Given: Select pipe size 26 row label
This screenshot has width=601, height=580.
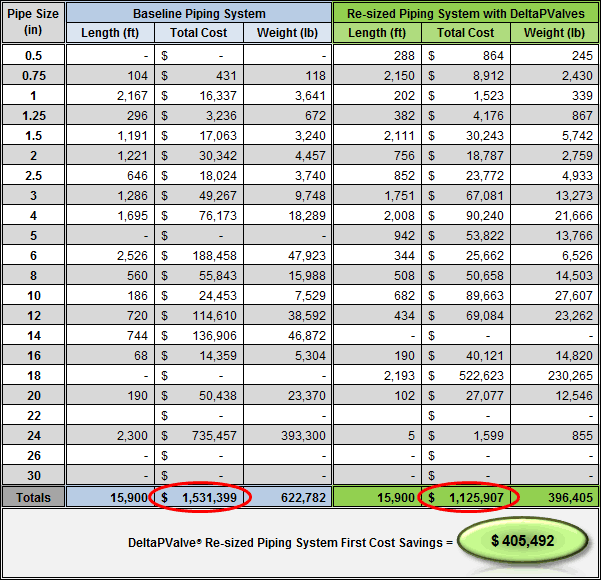Looking at the screenshot, I should 33,455.
